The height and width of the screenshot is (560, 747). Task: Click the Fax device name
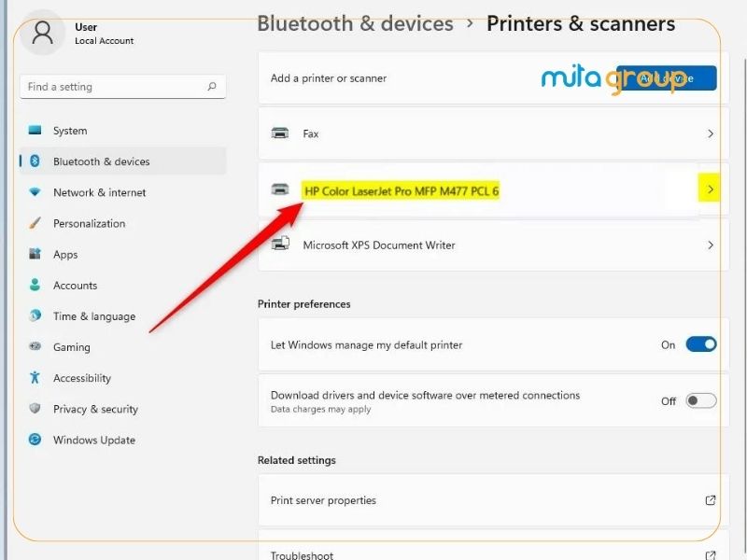pos(311,133)
